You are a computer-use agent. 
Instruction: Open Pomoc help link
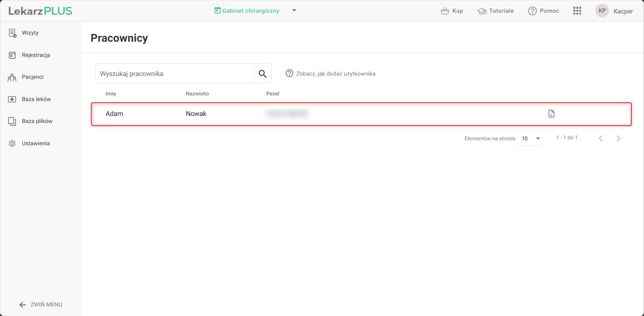(543, 11)
